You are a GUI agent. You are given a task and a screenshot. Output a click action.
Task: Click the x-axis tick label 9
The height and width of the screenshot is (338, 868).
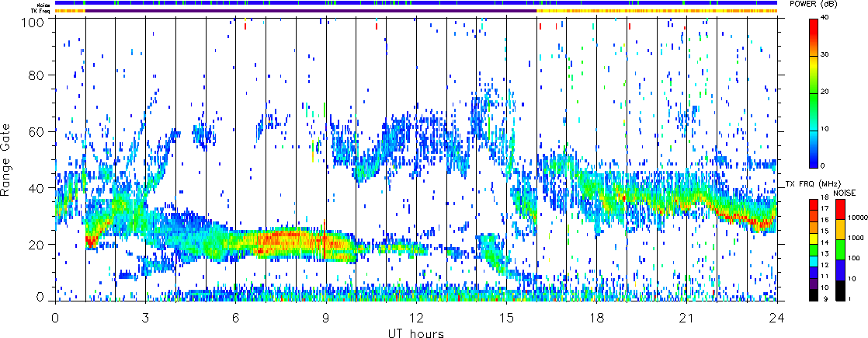(x=326, y=318)
